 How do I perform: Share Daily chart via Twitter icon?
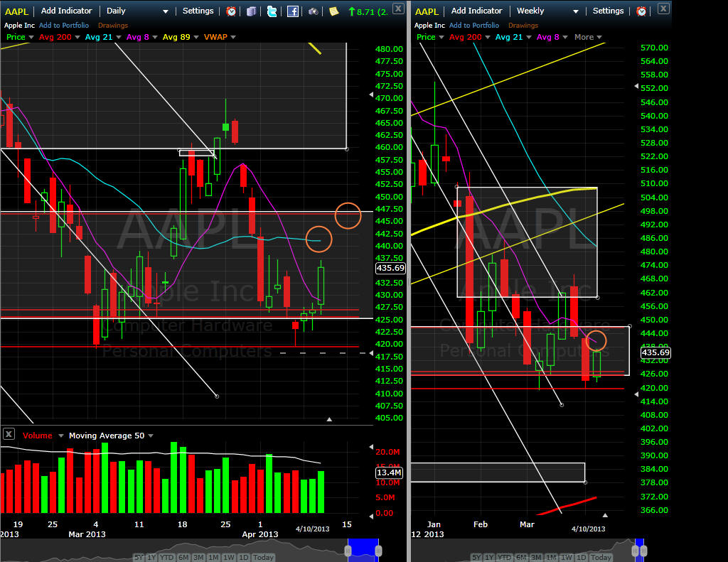pos(272,11)
